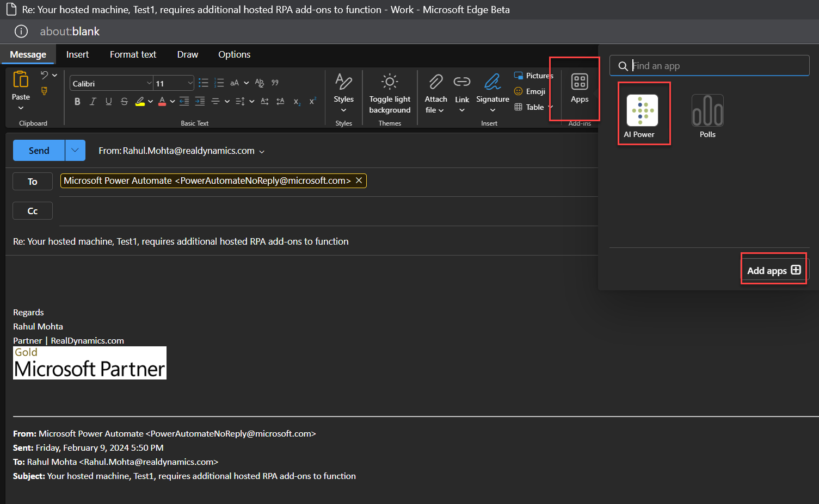
Task: Toggle Superscript formatting
Action: (312, 101)
